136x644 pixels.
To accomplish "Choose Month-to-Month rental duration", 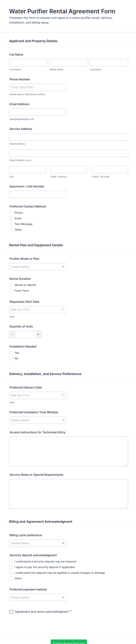I will coord(11,285).
